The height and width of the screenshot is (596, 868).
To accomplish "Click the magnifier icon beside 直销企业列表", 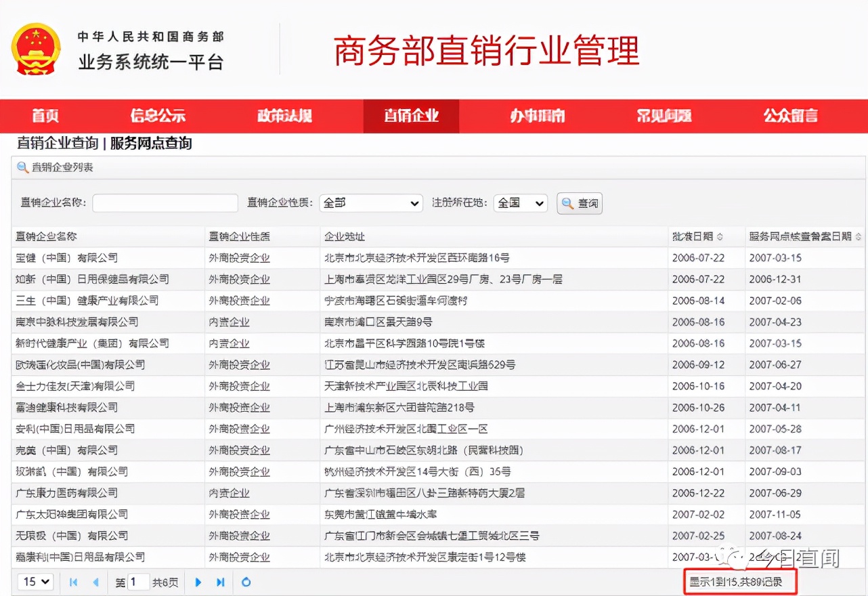I will tap(22, 167).
